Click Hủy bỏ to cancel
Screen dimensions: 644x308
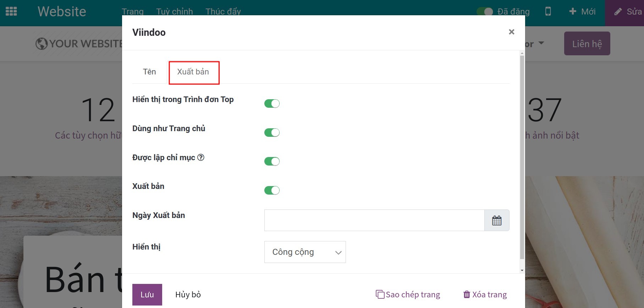tap(188, 295)
